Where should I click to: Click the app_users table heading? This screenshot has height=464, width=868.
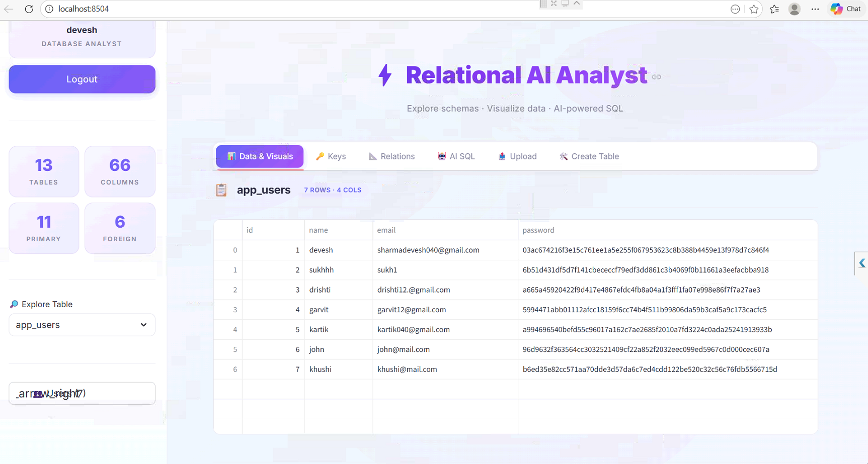pyautogui.click(x=264, y=190)
